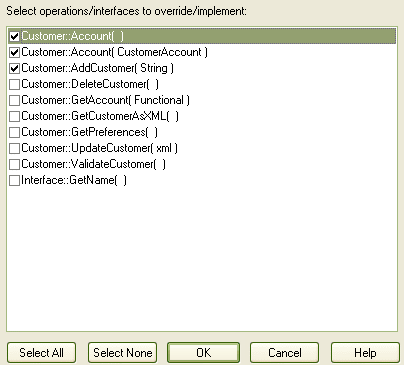The width and height of the screenshot is (404, 365).
Task: Select 'Customer::GetAccount( Functional )' row text
Action: (105, 100)
